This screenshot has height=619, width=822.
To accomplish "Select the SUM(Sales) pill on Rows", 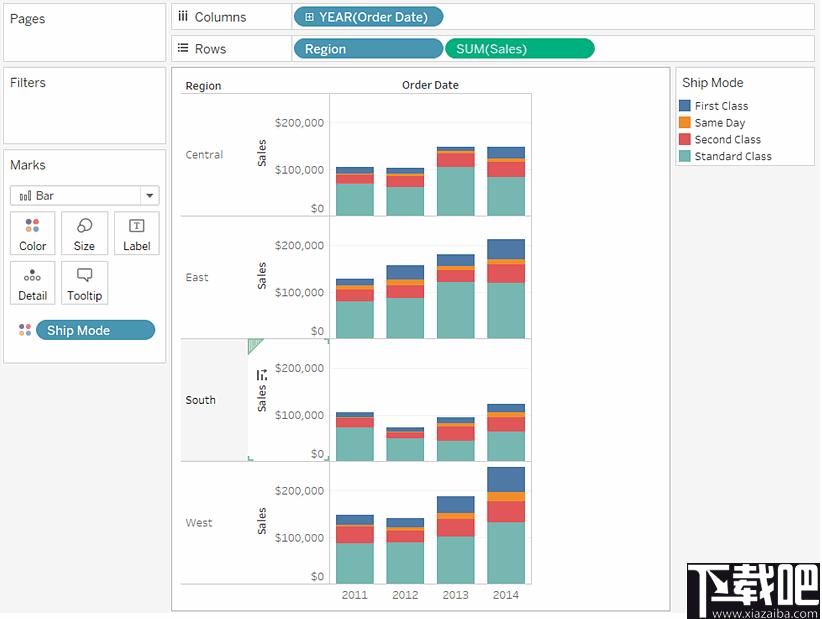I will tap(520, 49).
